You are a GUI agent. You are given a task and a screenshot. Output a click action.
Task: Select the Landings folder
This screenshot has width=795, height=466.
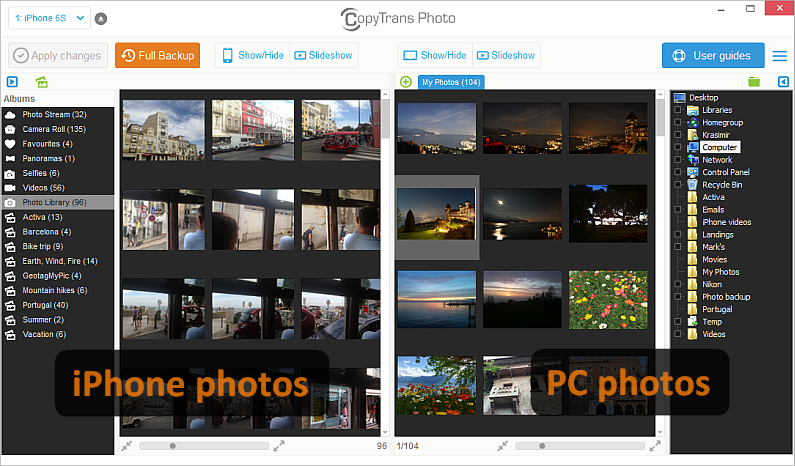pyautogui.click(x=717, y=235)
